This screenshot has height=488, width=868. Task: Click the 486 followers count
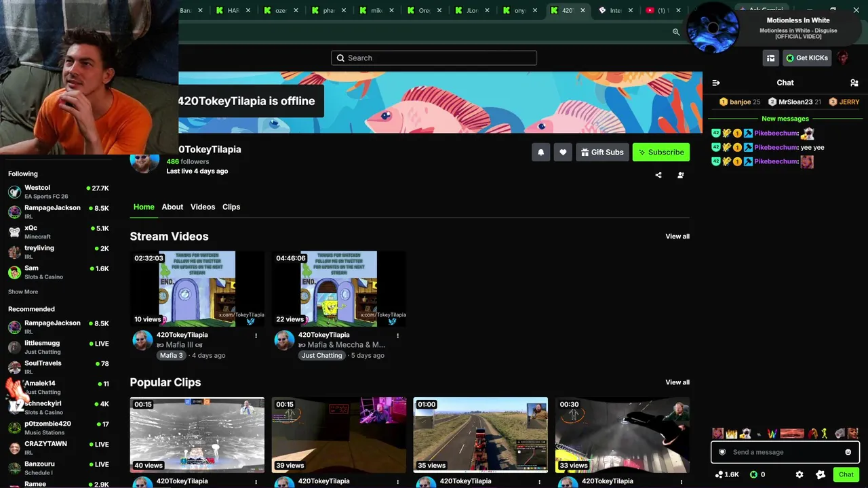point(188,161)
